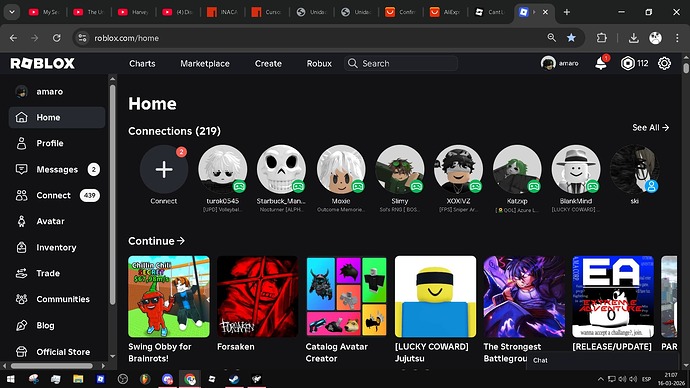The image size is (690, 388).
Task: Click the Roblox logo
Action: point(43,63)
